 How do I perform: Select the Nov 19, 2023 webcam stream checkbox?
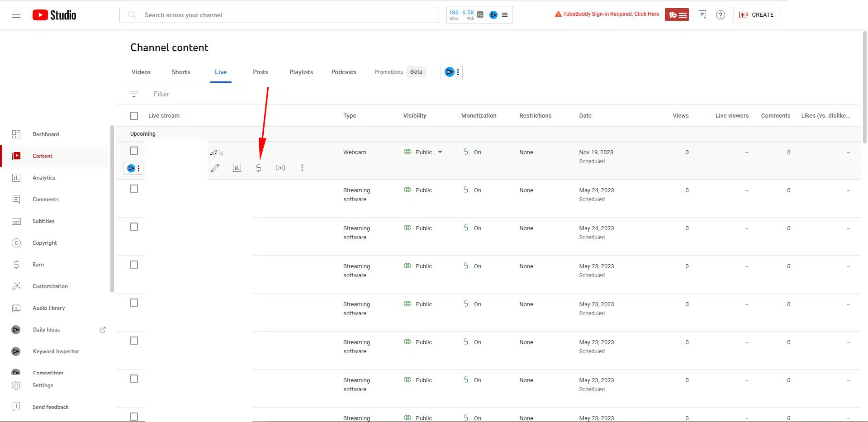pyautogui.click(x=134, y=151)
